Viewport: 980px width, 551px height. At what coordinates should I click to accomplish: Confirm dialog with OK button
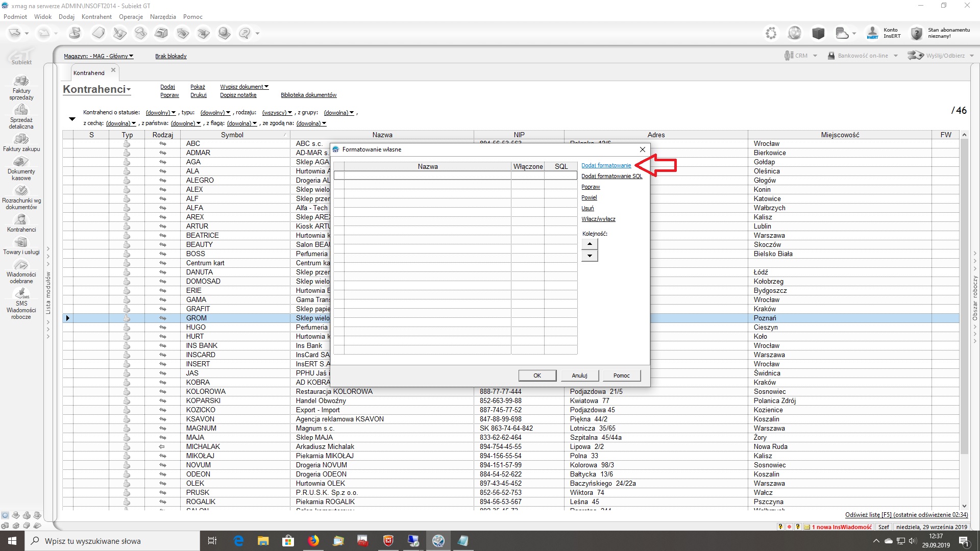click(537, 375)
